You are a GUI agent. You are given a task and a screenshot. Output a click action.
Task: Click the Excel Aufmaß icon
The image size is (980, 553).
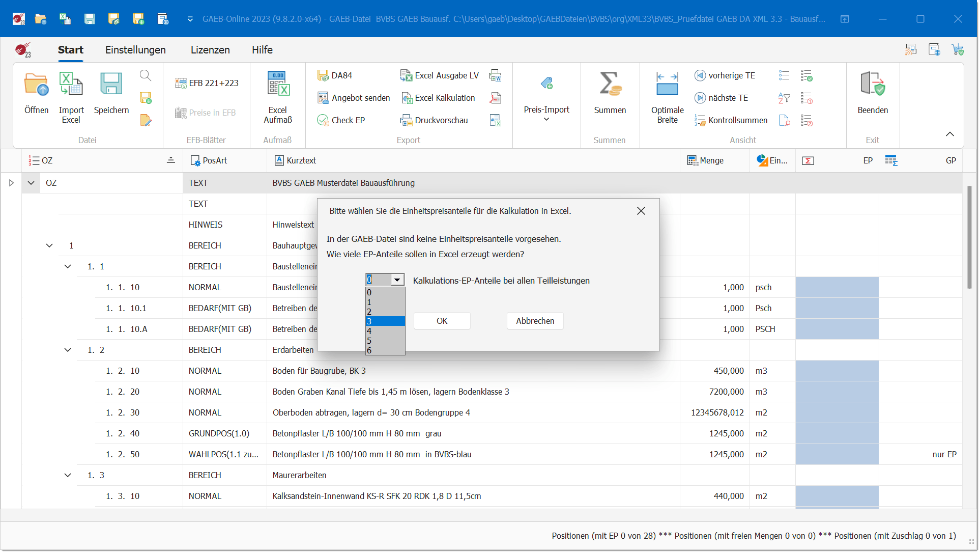(278, 84)
